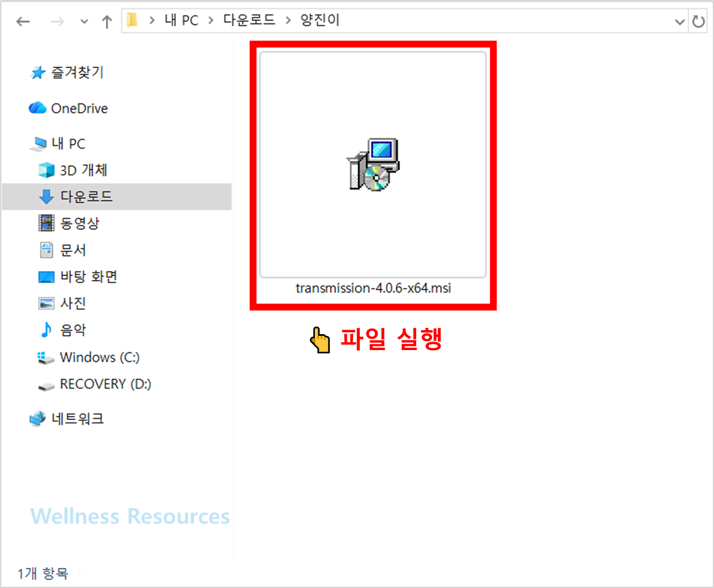This screenshot has width=714, height=588.
Task: Click the folder icon in address bar
Action: [x=133, y=20]
